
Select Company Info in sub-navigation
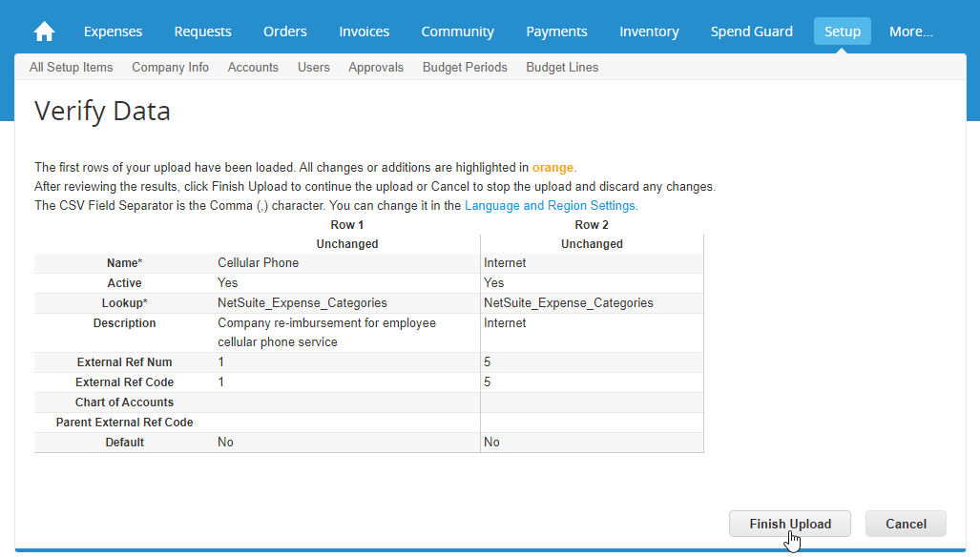tap(170, 68)
